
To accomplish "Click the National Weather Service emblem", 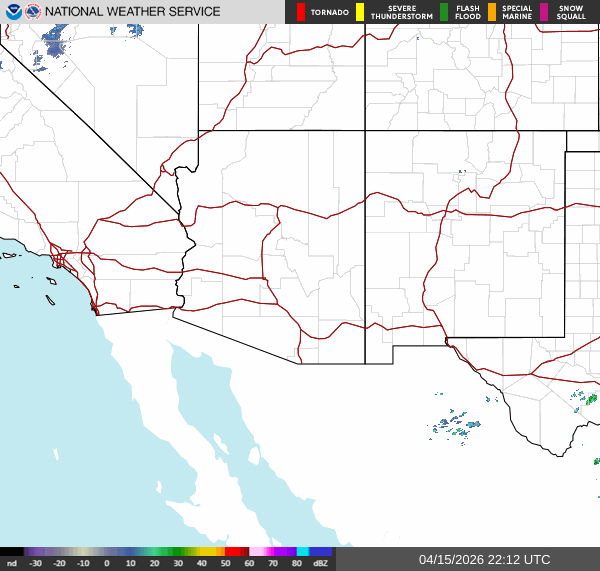I will 33,12.
